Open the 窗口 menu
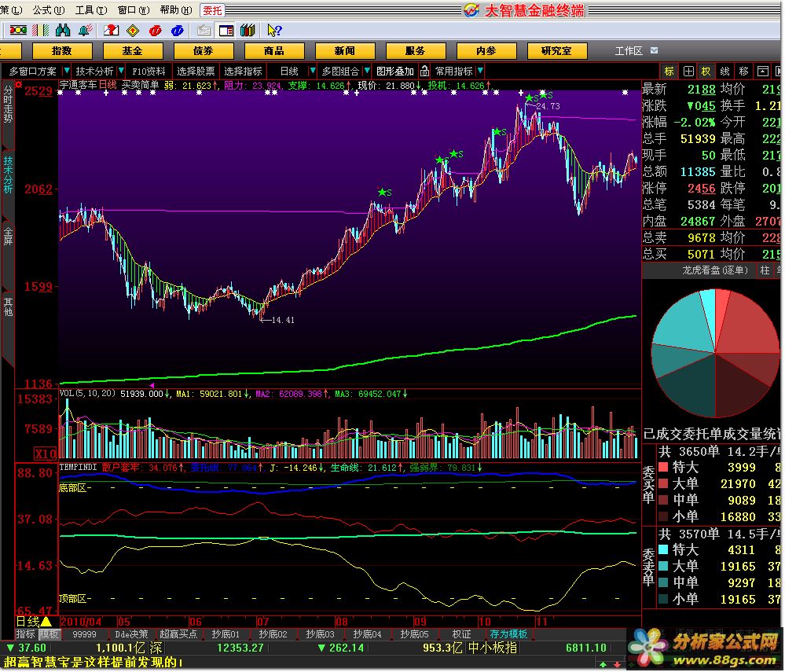 pos(134,10)
